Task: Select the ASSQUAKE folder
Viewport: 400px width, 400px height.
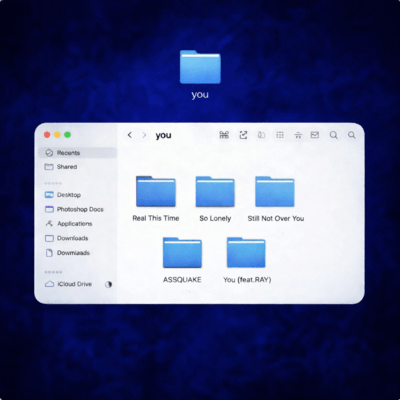Action: click(182, 253)
